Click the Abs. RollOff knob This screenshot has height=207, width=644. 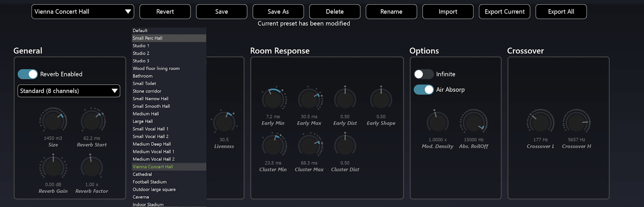[473, 122]
